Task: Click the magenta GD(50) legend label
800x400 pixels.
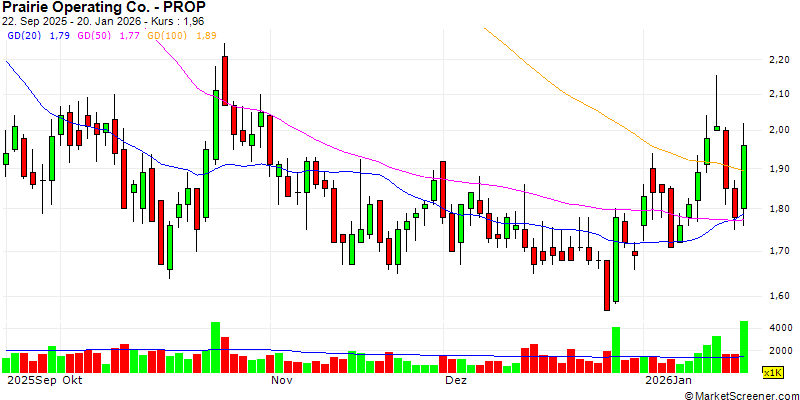Action: (94, 36)
